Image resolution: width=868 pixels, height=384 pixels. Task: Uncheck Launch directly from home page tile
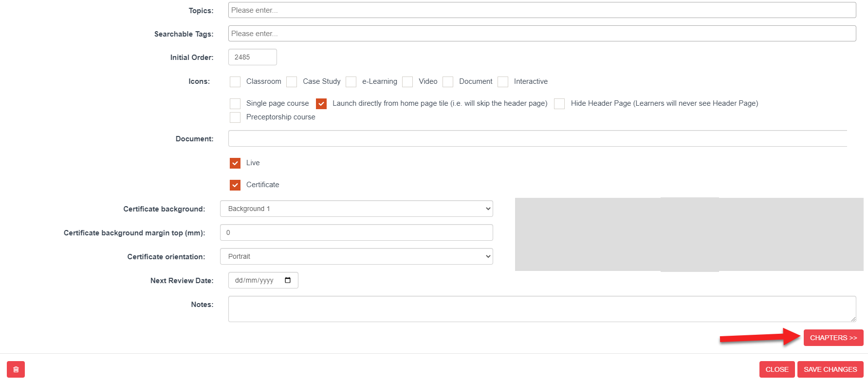[321, 104]
